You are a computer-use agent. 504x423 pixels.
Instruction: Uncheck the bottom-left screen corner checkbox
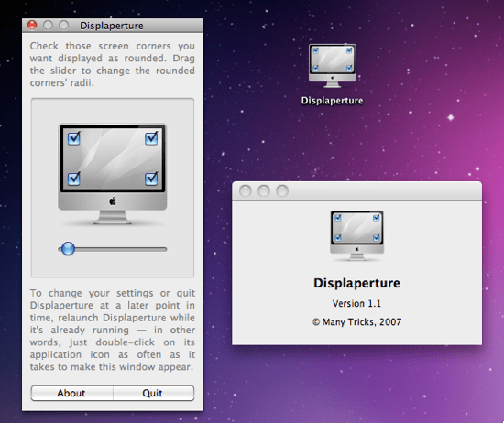click(x=74, y=179)
